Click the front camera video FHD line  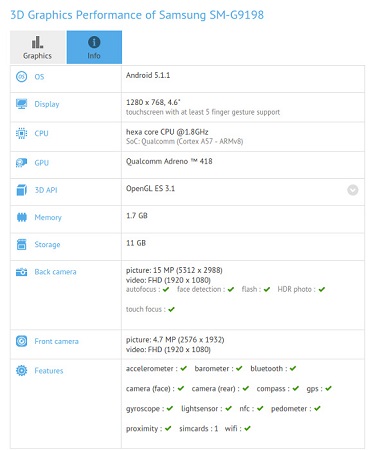pyautogui.click(x=168, y=349)
